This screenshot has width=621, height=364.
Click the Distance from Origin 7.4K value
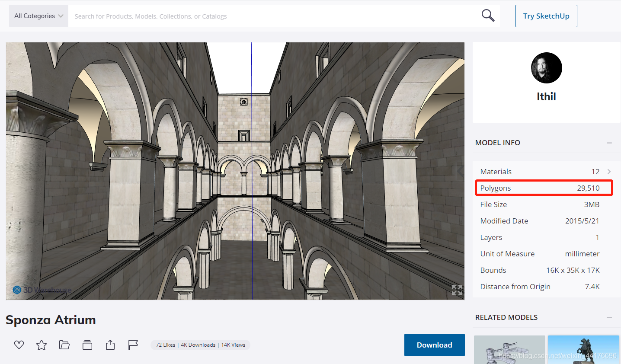coord(592,287)
